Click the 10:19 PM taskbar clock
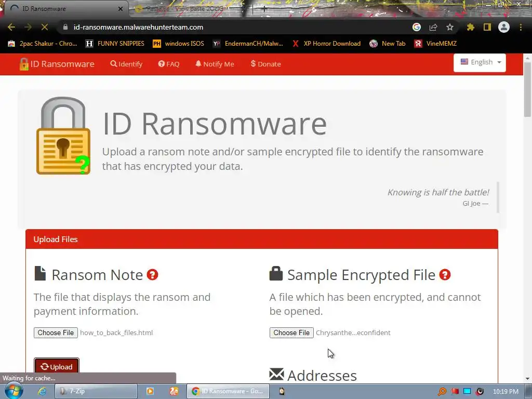The width and height of the screenshot is (532, 399). tap(506, 392)
